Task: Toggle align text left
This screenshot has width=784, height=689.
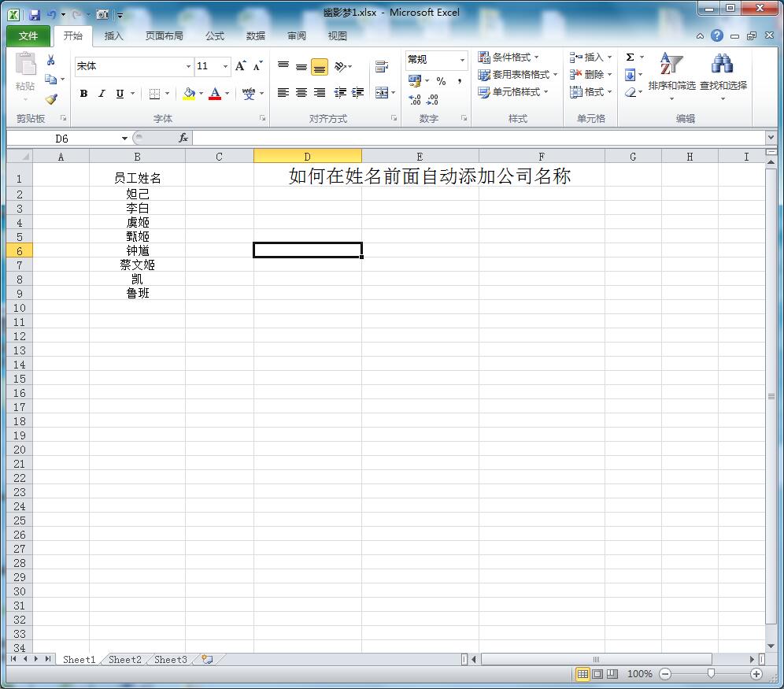Action: [x=283, y=92]
